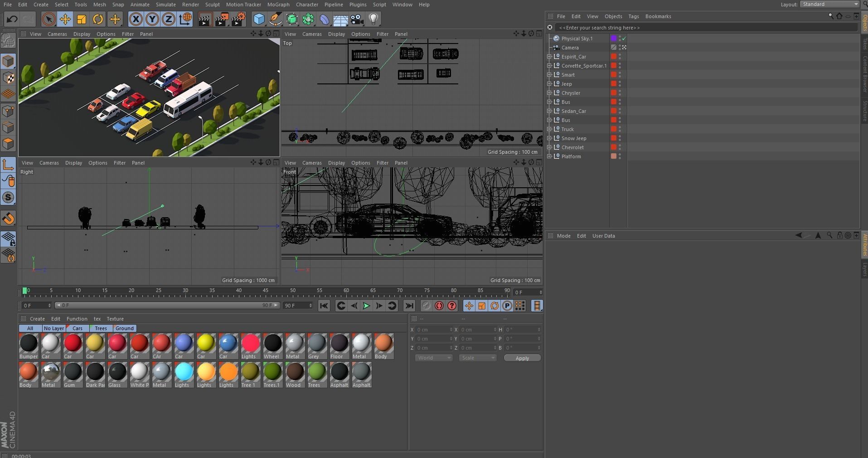The height and width of the screenshot is (458, 868).
Task: Open the material Create menu
Action: tap(37, 319)
